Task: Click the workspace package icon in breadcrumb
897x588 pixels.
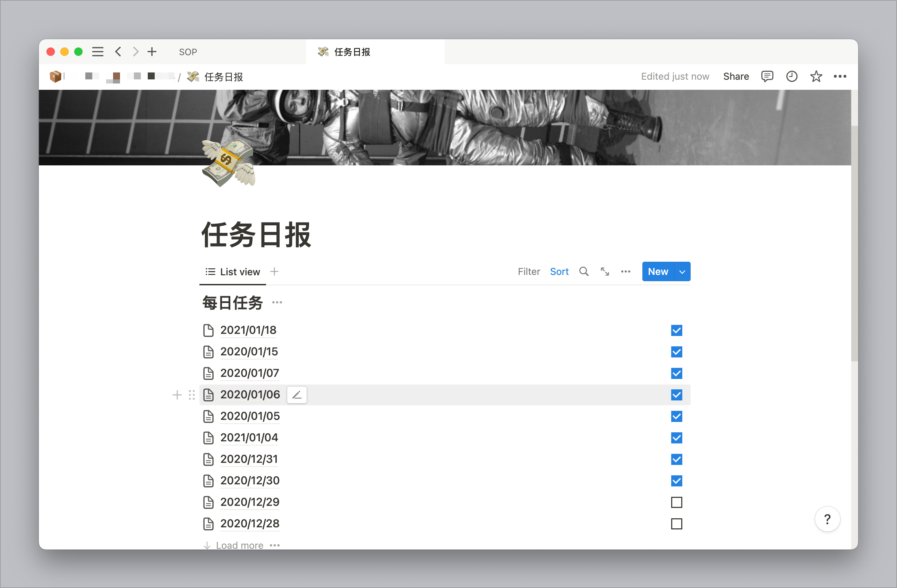Action: coord(55,77)
